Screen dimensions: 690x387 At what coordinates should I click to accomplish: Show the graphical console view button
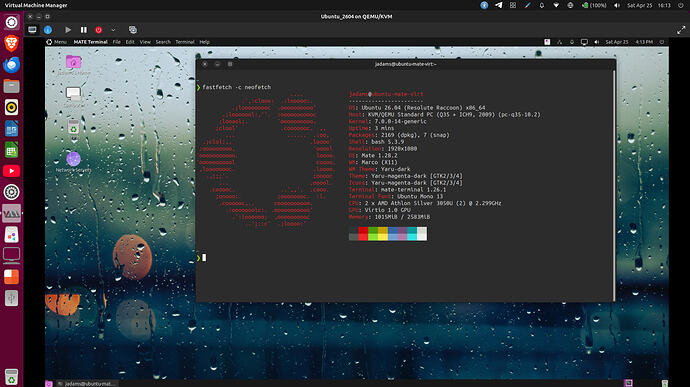click(x=32, y=30)
